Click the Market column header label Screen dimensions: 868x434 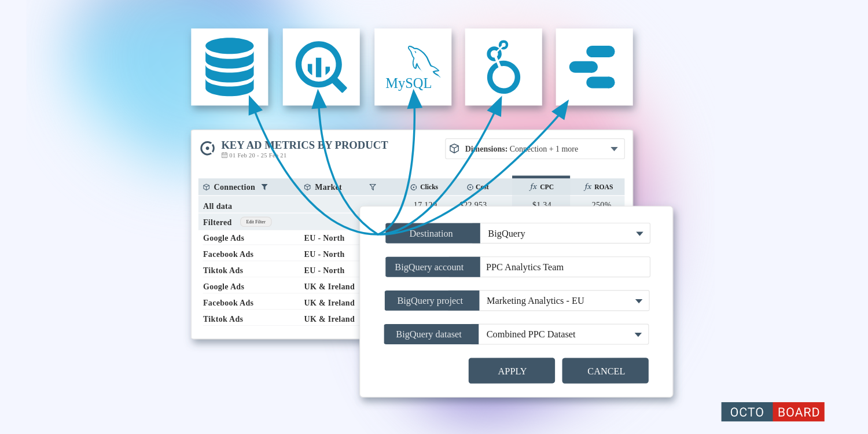[x=328, y=187]
